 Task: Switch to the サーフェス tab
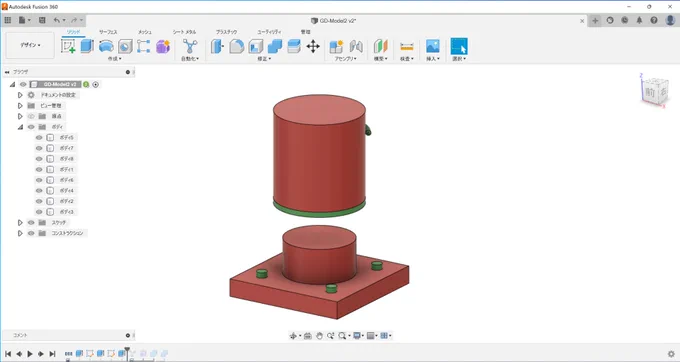click(x=108, y=32)
